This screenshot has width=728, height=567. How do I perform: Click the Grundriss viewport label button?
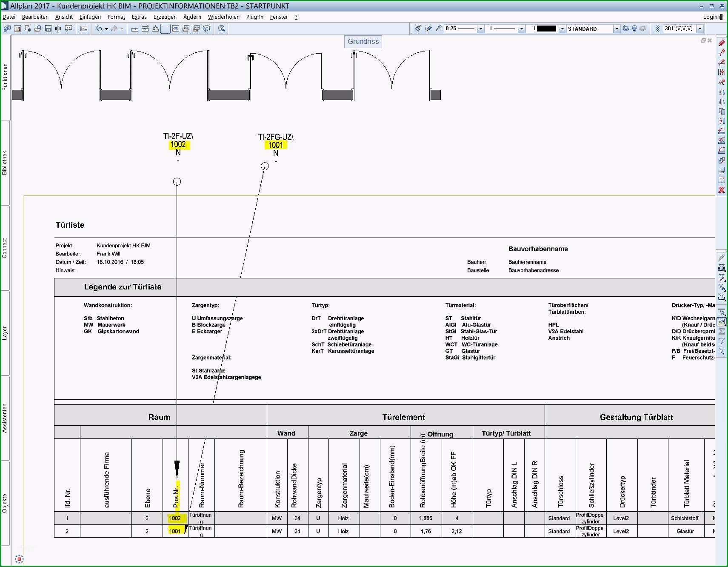click(x=363, y=41)
